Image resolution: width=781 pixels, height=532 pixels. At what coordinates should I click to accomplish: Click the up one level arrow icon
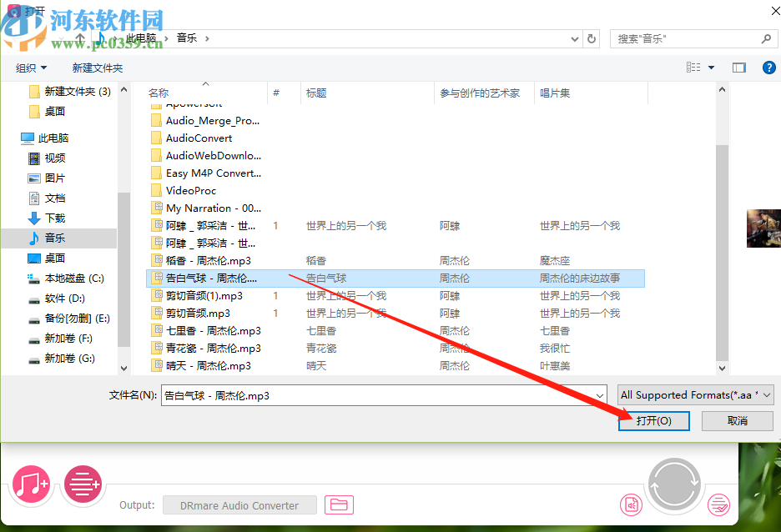[78, 38]
